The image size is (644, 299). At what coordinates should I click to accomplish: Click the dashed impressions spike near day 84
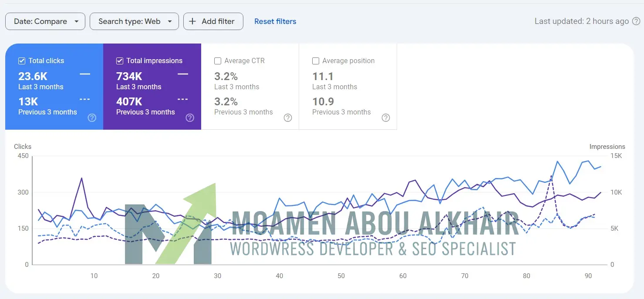(552, 176)
